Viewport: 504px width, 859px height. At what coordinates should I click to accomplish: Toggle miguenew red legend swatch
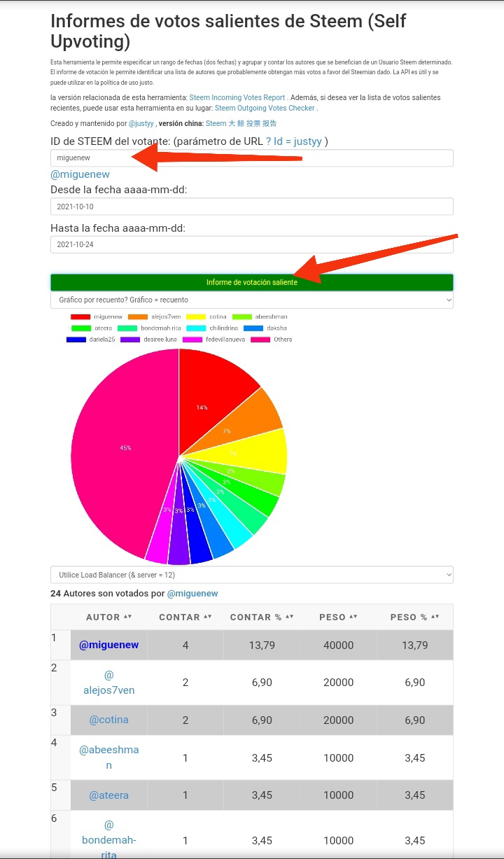click(x=80, y=317)
